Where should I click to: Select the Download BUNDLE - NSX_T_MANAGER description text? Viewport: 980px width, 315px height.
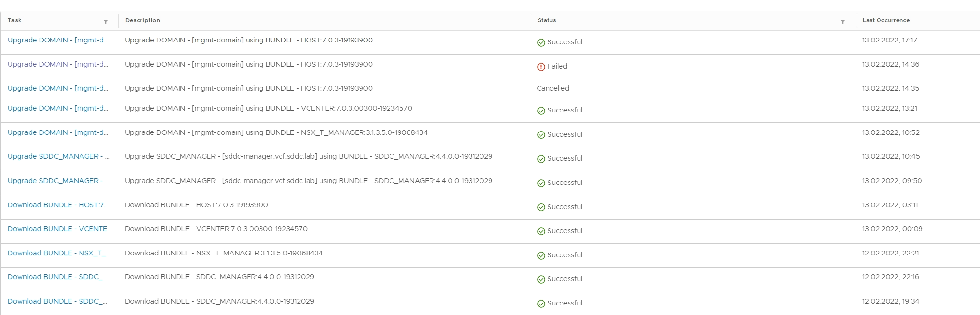[x=224, y=253]
